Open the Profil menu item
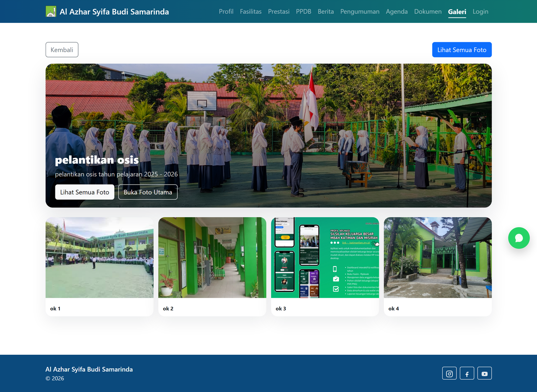 226,11
